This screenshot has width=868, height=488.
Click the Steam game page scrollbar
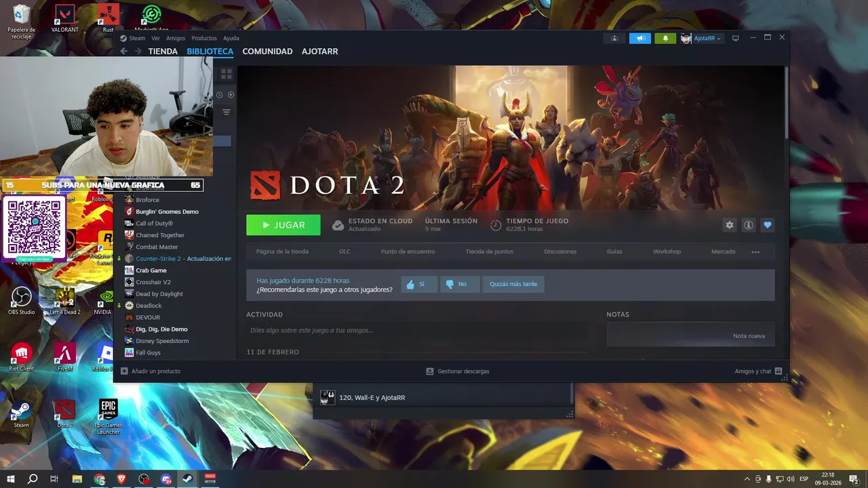787,102
